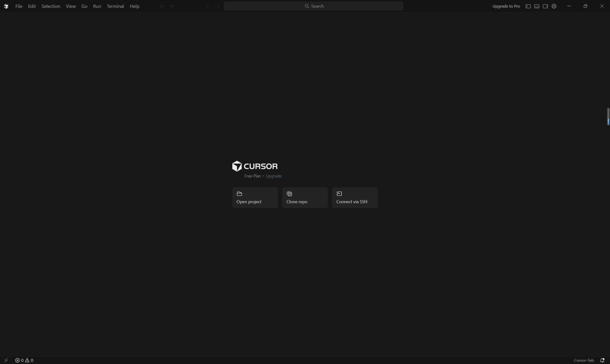Click the Clone repo button
Viewport: 610px width, 364px height.
pos(305,197)
